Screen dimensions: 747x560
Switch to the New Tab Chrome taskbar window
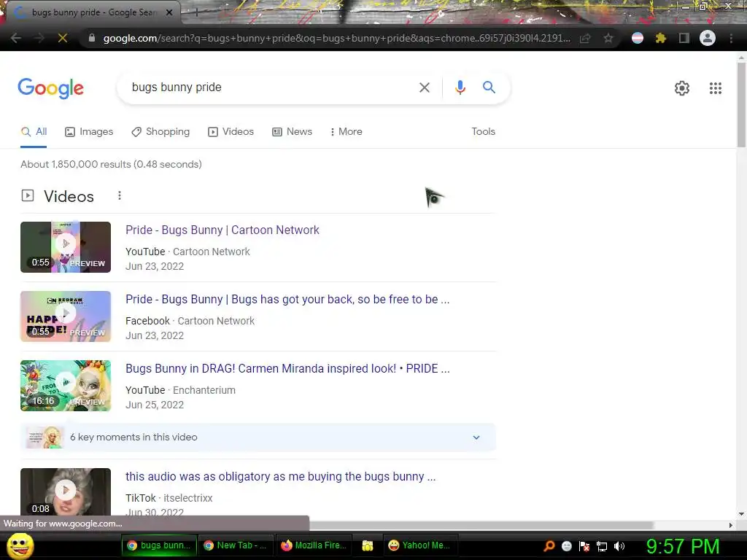tap(234, 545)
